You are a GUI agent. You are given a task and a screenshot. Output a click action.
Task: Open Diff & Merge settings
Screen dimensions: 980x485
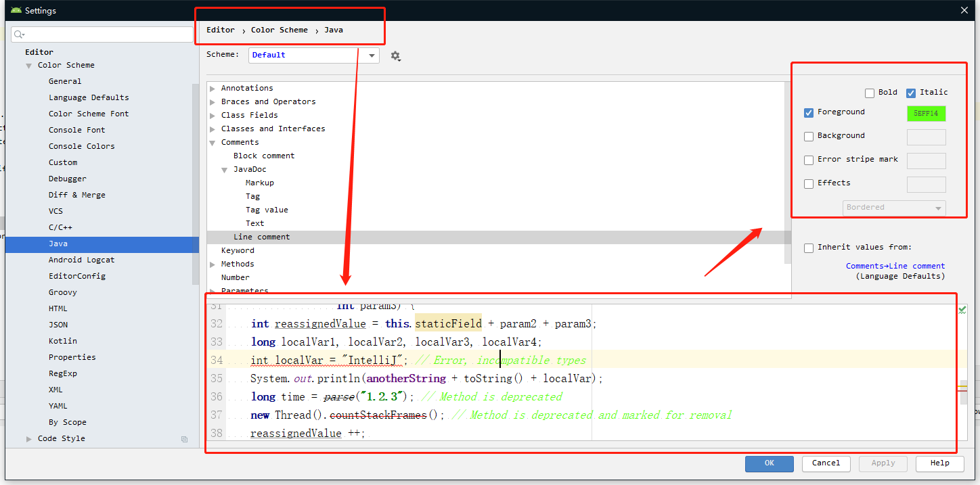coord(77,195)
